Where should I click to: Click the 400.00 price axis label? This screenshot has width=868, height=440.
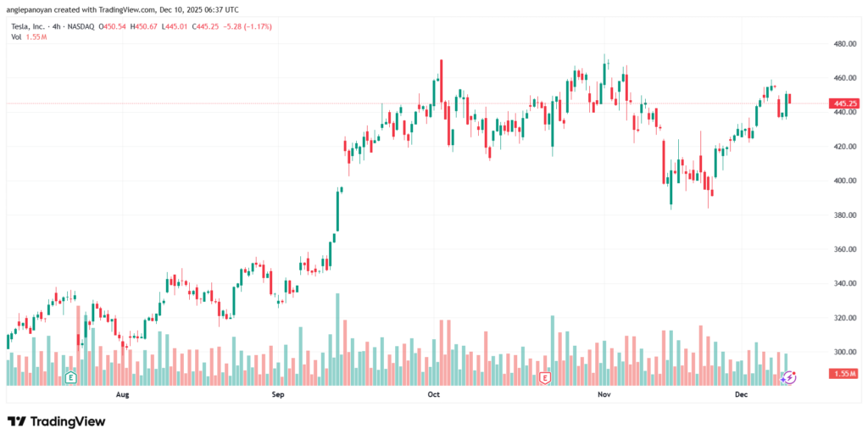pos(845,181)
